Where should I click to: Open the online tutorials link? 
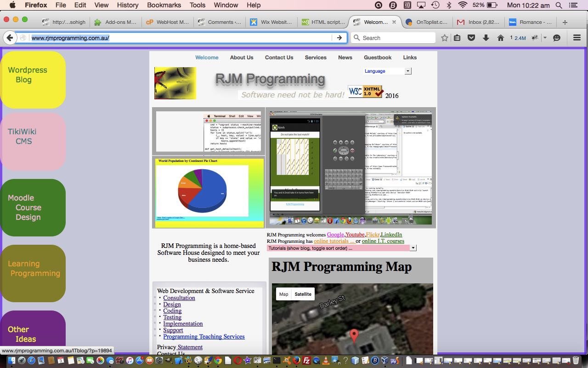point(334,241)
